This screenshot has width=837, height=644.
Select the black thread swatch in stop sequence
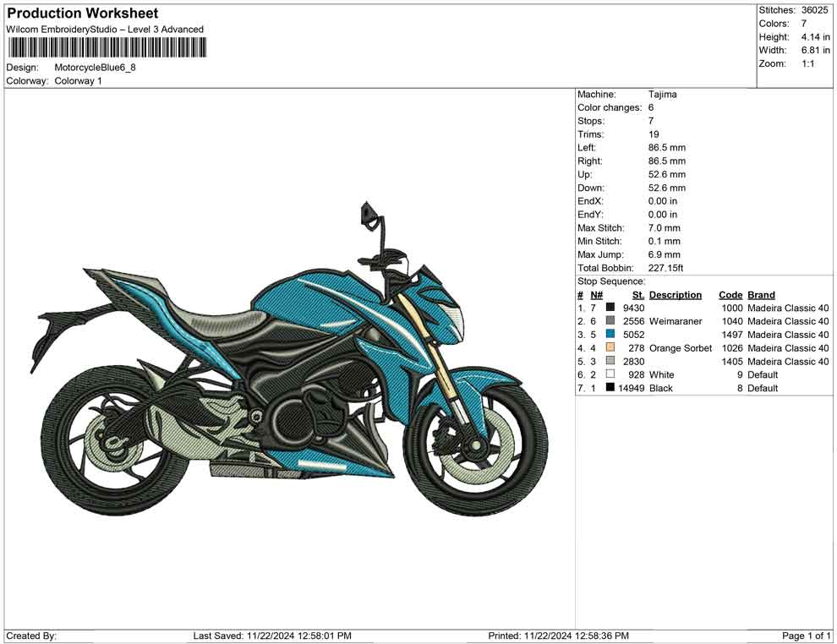pyautogui.click(x=609, y=388)
